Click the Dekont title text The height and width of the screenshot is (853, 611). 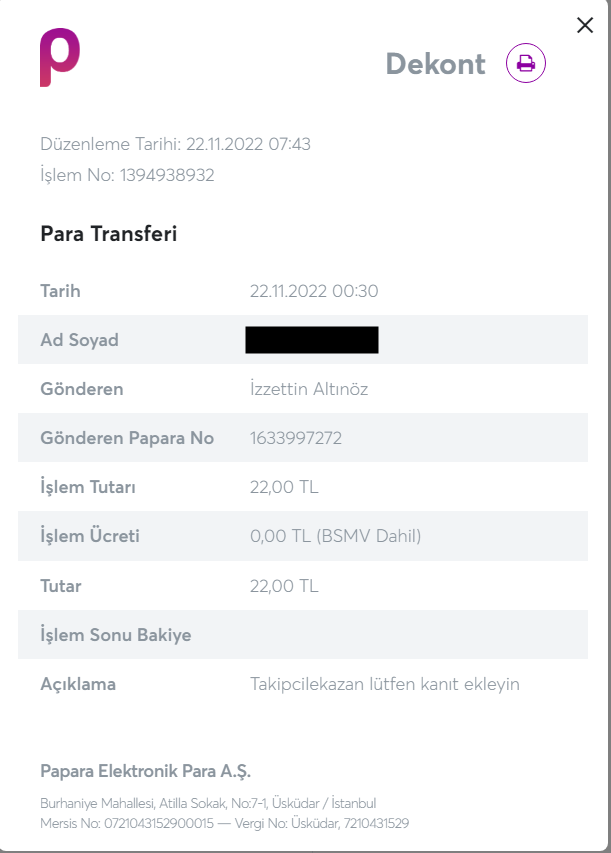435,64
